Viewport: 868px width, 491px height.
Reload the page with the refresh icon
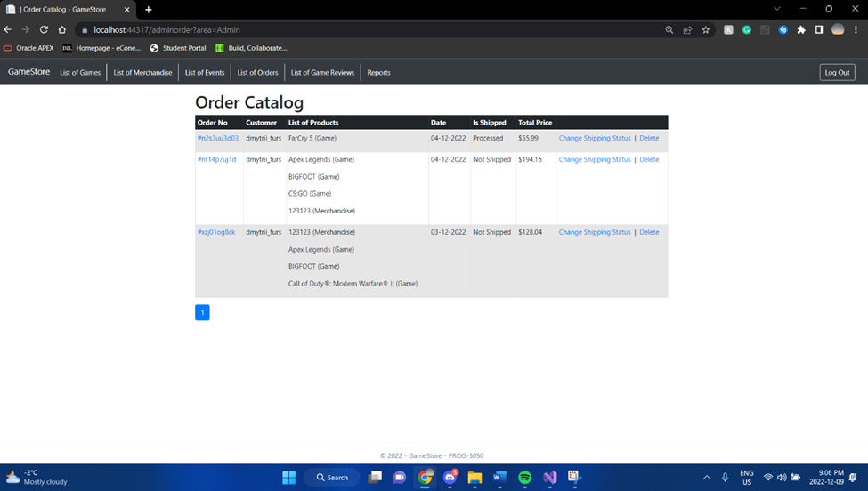point(44,30)
